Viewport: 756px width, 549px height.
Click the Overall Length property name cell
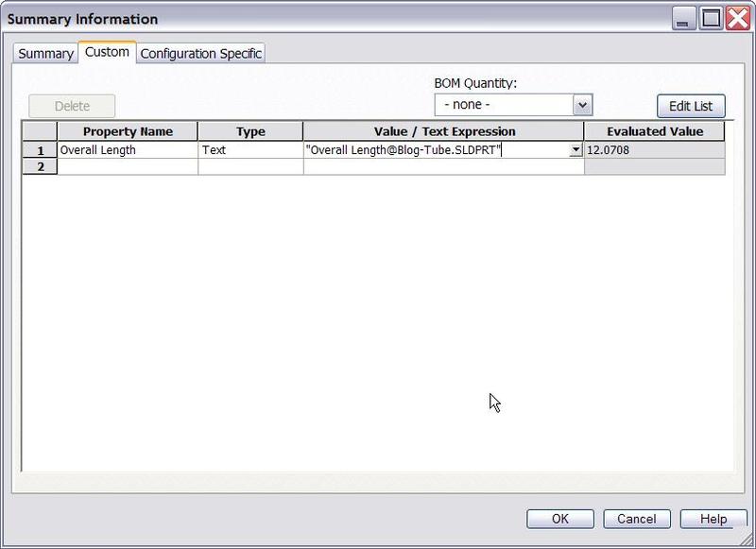pos(128,150)
